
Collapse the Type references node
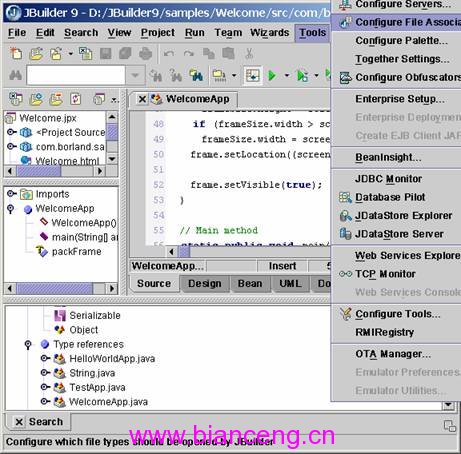pyautogui.click(x=28, y=345)
